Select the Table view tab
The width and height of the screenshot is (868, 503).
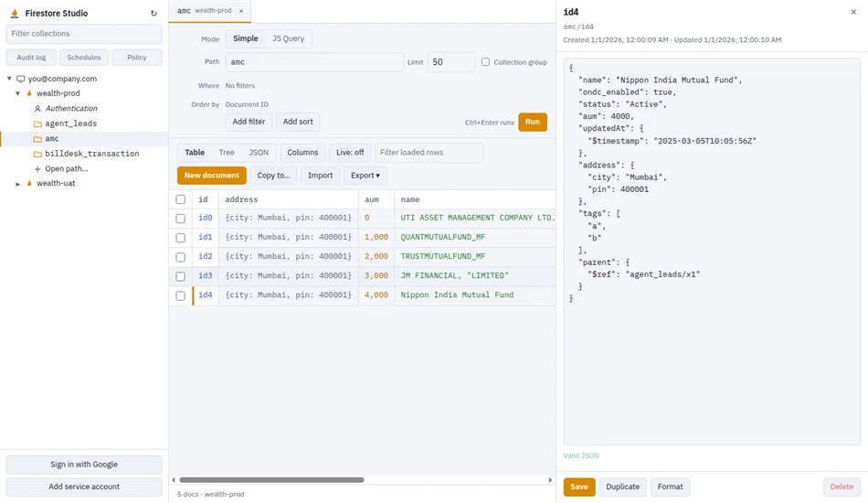[195, 153]
